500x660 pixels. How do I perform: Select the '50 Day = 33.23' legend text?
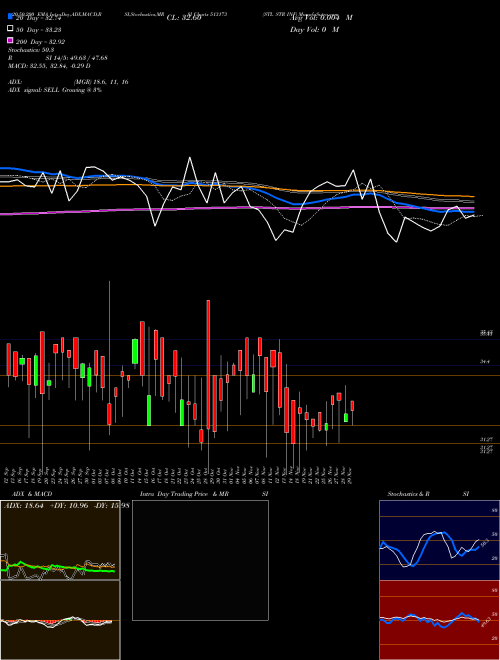pos(39,30)
